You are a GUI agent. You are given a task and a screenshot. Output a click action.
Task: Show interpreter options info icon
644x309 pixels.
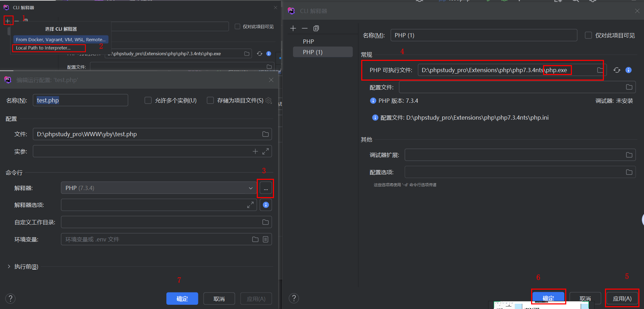pos(266,205)
